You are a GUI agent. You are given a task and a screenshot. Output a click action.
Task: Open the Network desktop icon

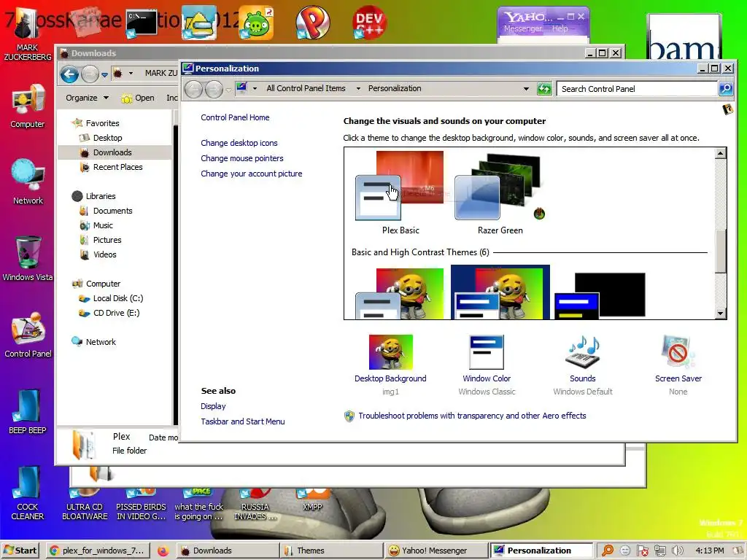point(28,181)
